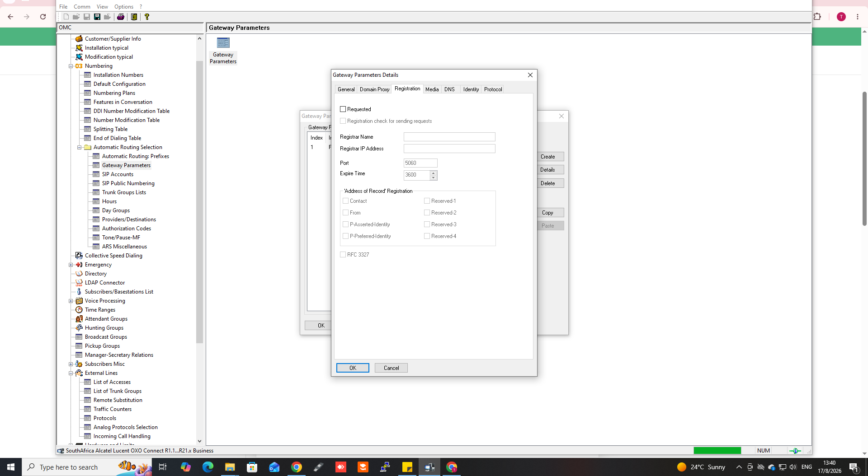Click the Delete button in background dialog
The image size is (868, 476).
coord(550,183)
